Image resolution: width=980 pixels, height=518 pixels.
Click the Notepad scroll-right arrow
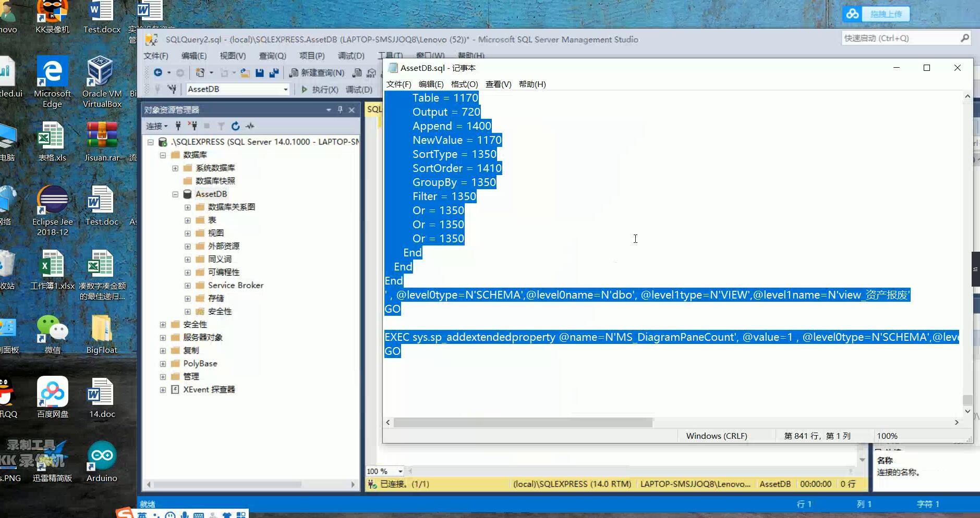pyautogui.click(x=957, y=422)
